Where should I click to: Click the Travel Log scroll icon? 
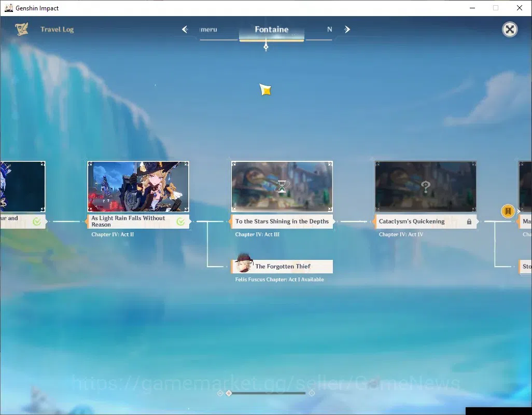[x=22, y=29]
